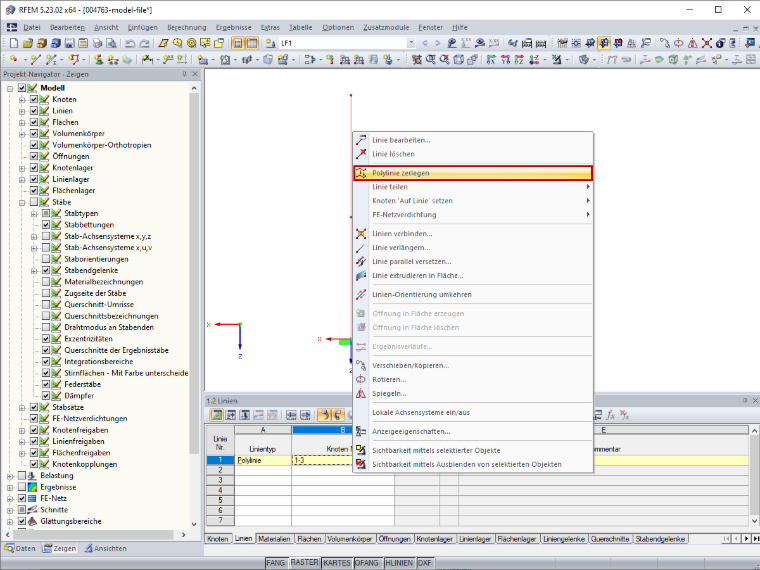This screenshot has height=570, width=760.
Task: Expand the Stabendgelenke tree node
Action: (34, 270)
